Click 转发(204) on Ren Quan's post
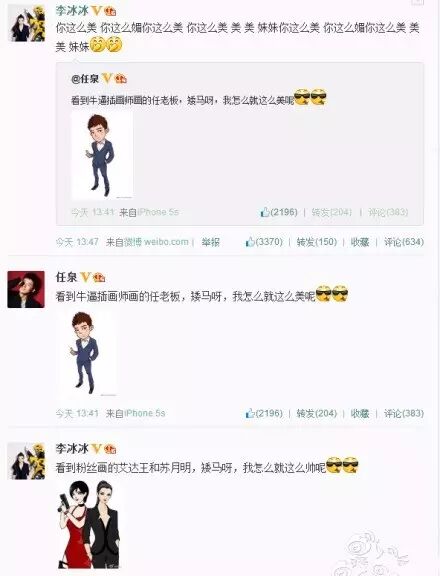Viewport: 440px width, 576px height. [x=317, y=413]
